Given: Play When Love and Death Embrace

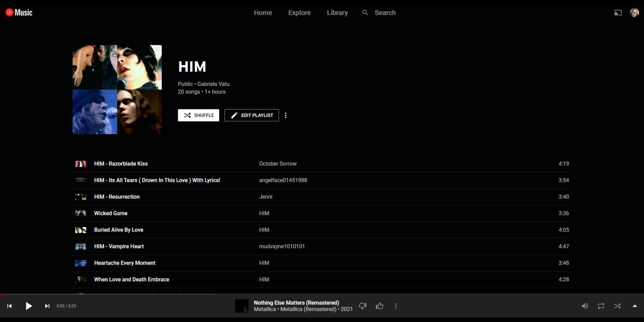Looking at the screenshot, I should pos(131,279).
